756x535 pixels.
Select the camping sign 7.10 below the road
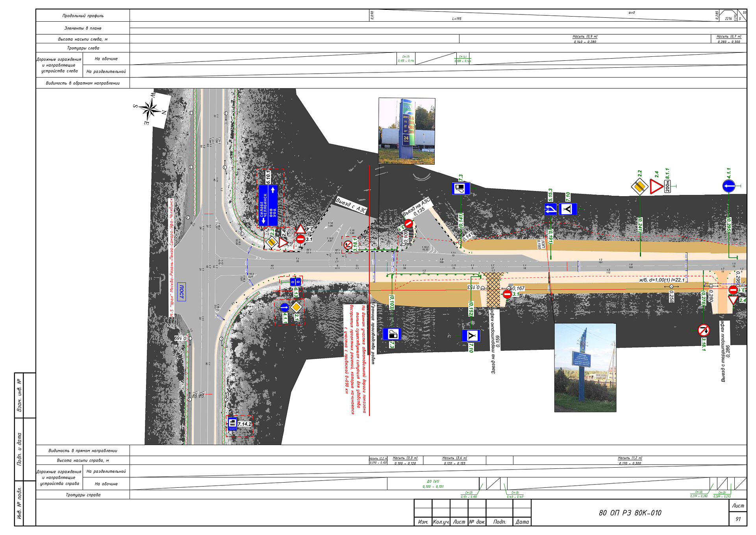point(471,336)
